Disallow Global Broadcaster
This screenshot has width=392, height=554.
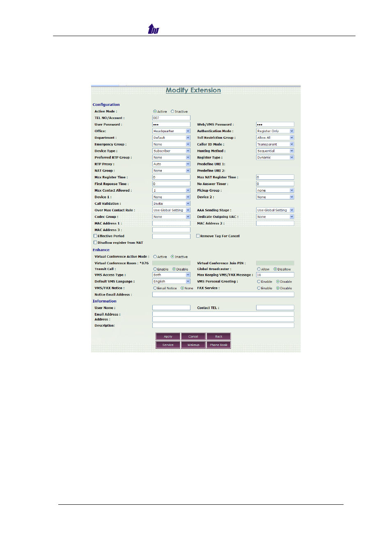coord(275,269)
